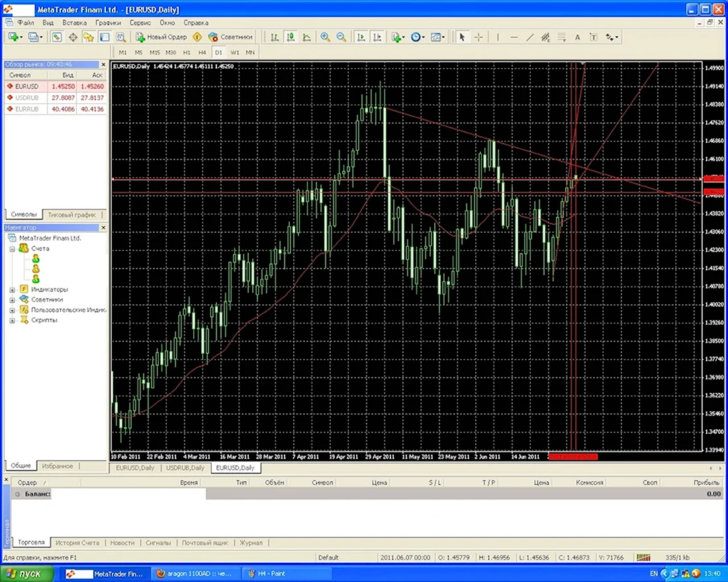
Task: Select the EURRUB row in Market Watch
Action: pyautogui.click(x=56, y=109)
